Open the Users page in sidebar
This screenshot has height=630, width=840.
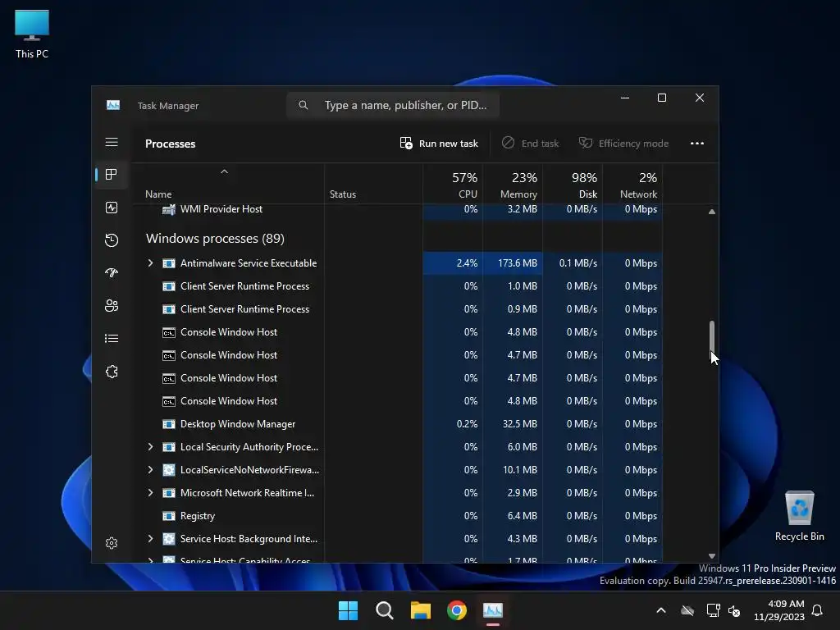click(112, 305)
